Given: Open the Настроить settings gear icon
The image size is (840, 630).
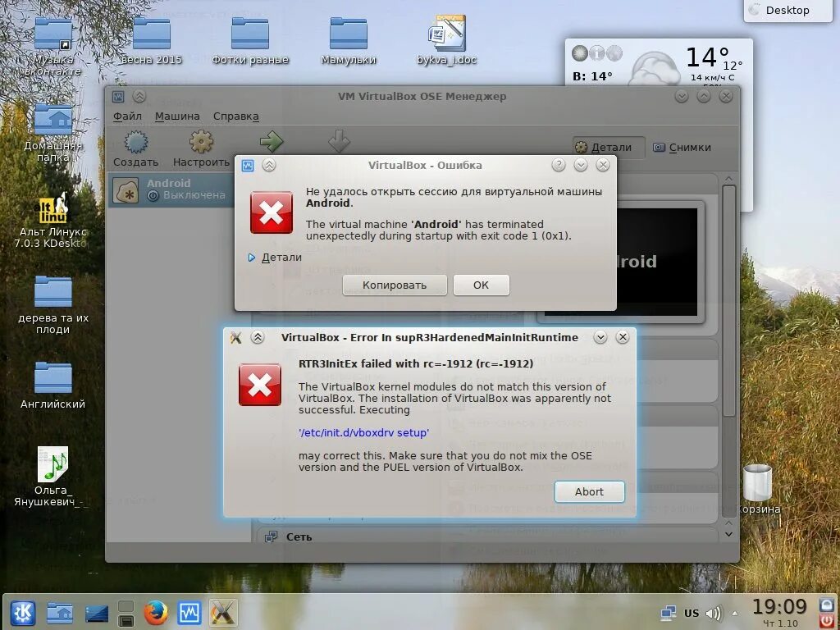Looking at the screenshot, I should [202, 142].
